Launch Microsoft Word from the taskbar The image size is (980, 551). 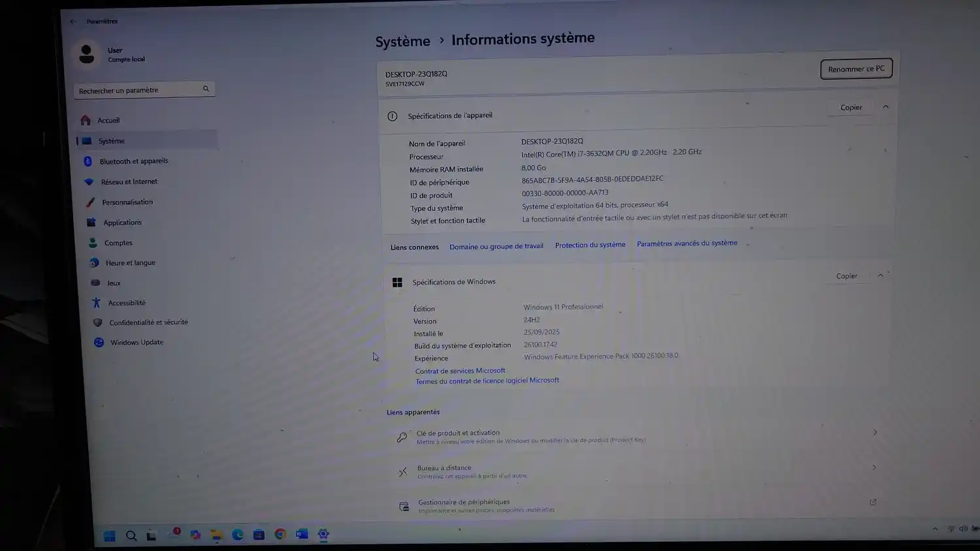coord(302,534)
